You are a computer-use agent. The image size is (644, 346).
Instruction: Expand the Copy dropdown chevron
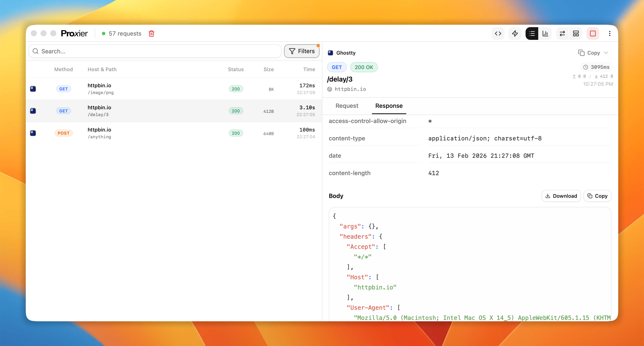tap(607, 53)
